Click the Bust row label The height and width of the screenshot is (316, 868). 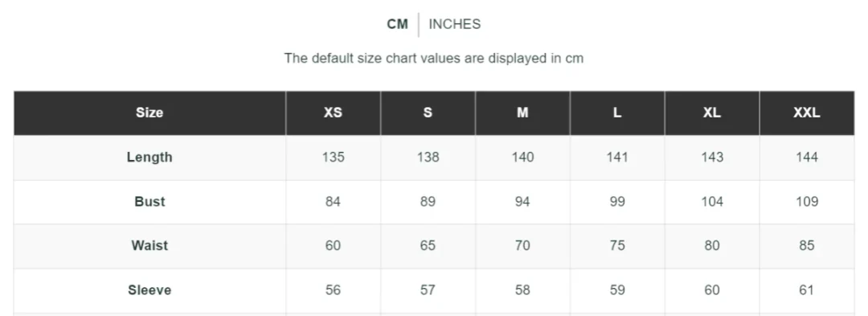(x=149, y=202)
